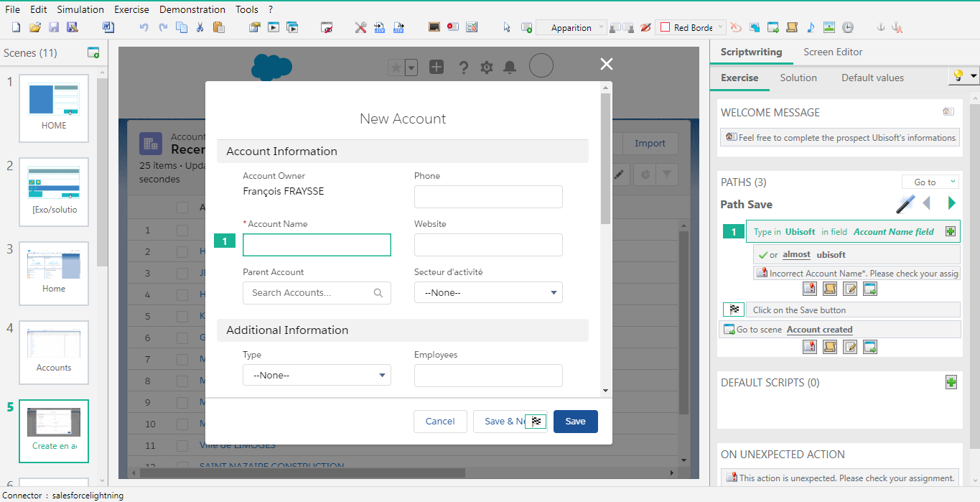Switch to the Screen Editor tab
This screenshot has height=502, width=980.
point(832,52)
